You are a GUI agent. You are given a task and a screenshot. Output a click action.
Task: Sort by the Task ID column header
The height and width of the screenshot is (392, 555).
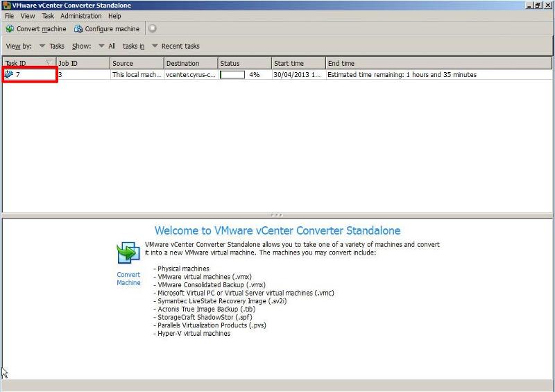(29, 63)
